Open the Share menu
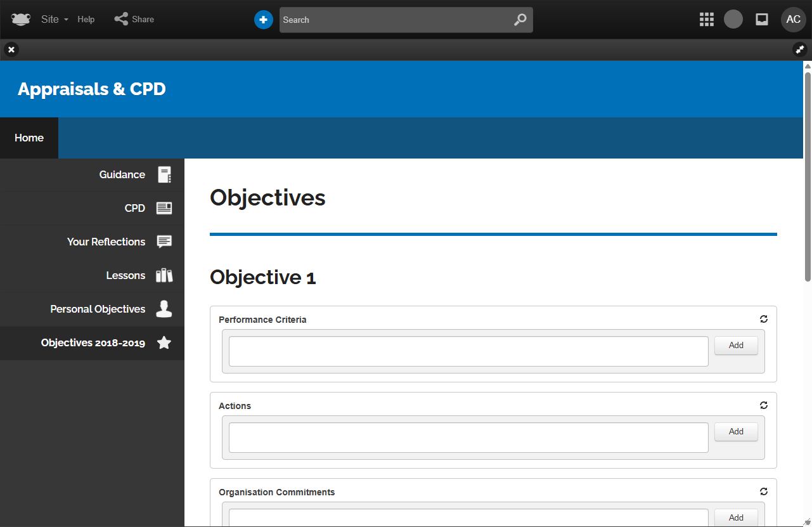812x527 pixels. (x=134, y=20)
